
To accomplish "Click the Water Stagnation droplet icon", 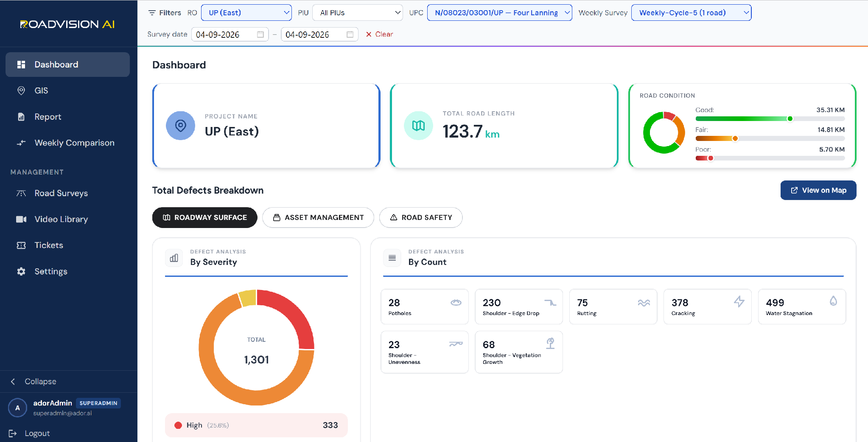I will pyautogui.click(x=833, y=301).
